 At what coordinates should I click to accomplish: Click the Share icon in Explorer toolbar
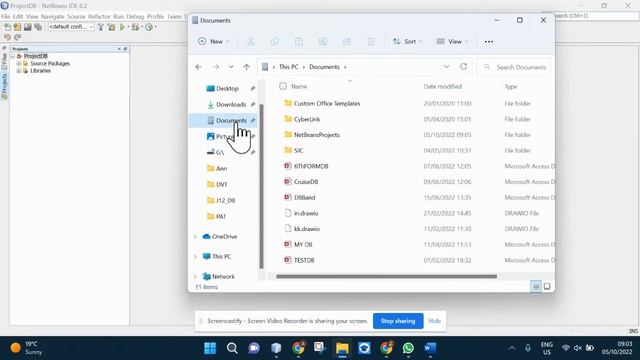click(347, 42)
